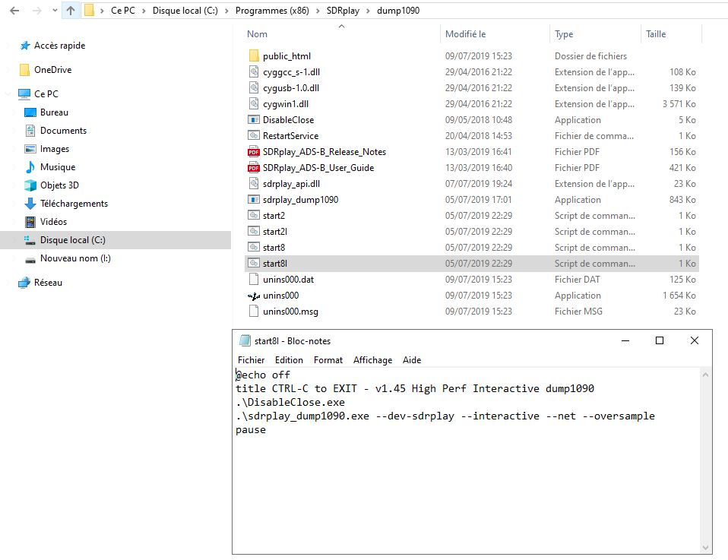Click the address bar folder icon

coord(89,10)
